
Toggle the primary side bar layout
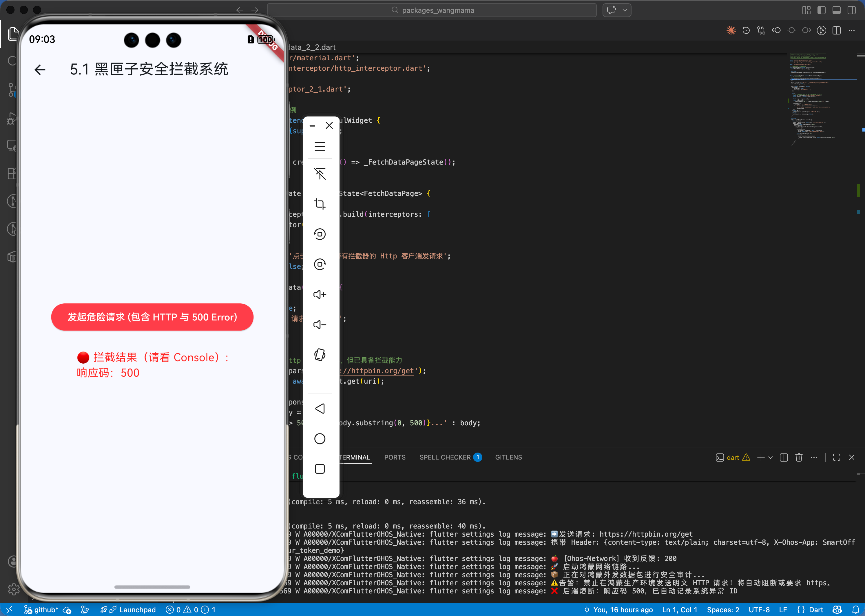821,10
